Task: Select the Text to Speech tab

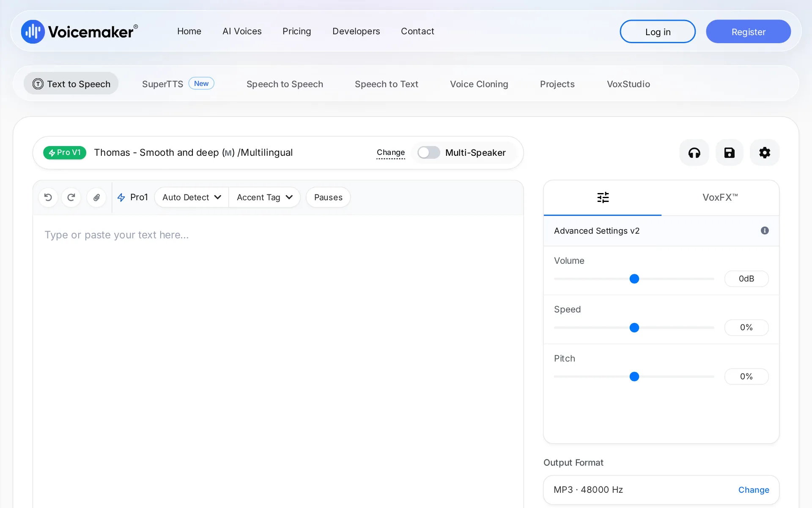Action: (x=71, y=84)
